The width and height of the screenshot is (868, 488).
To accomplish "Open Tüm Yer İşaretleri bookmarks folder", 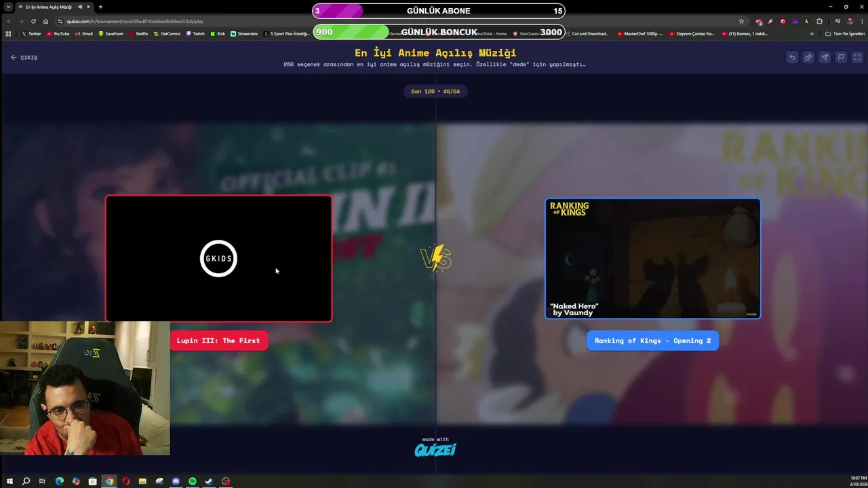I will 845,34.
